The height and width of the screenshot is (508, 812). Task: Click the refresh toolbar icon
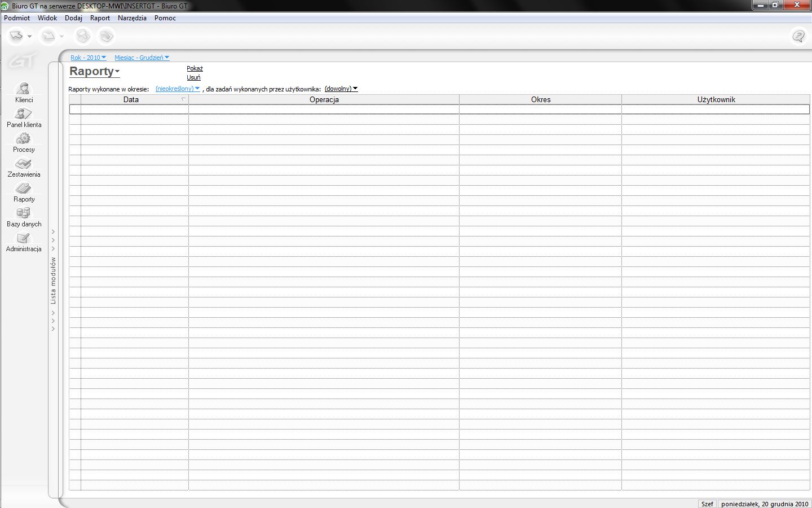pos(106,36)
